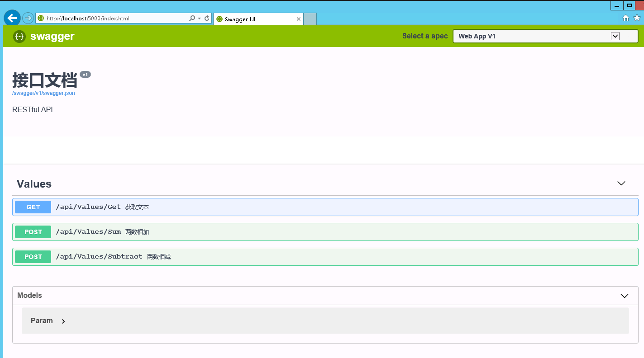Refresh the page with the reload icon

207,18
